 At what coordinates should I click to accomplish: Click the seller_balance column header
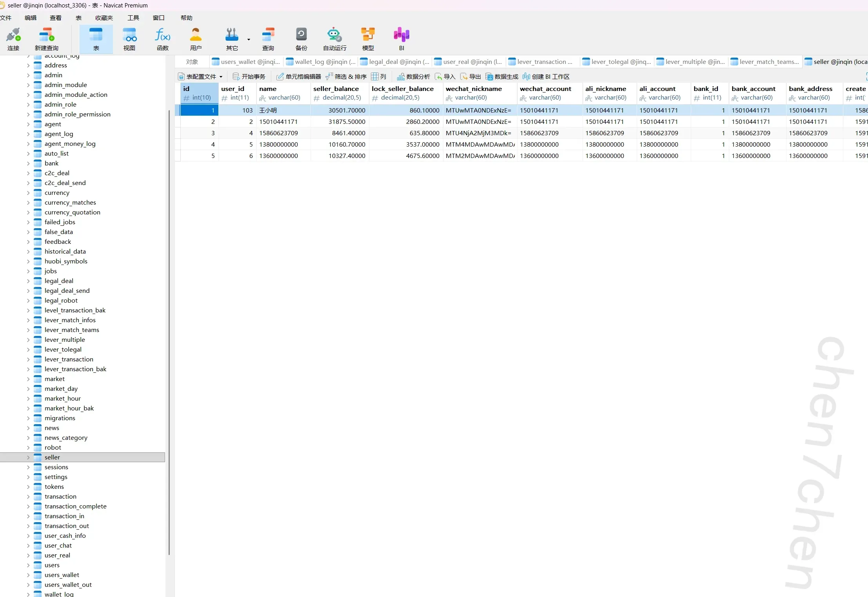[x=340, y=93]
